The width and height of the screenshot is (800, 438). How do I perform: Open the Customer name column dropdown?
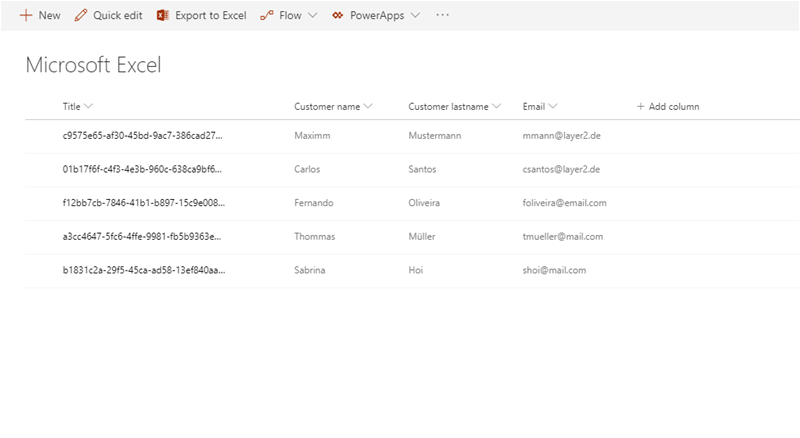pos(369,106)
